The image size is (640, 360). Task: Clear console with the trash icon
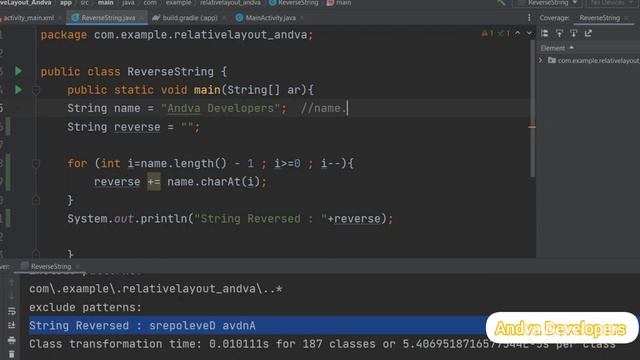click(12, 354)
